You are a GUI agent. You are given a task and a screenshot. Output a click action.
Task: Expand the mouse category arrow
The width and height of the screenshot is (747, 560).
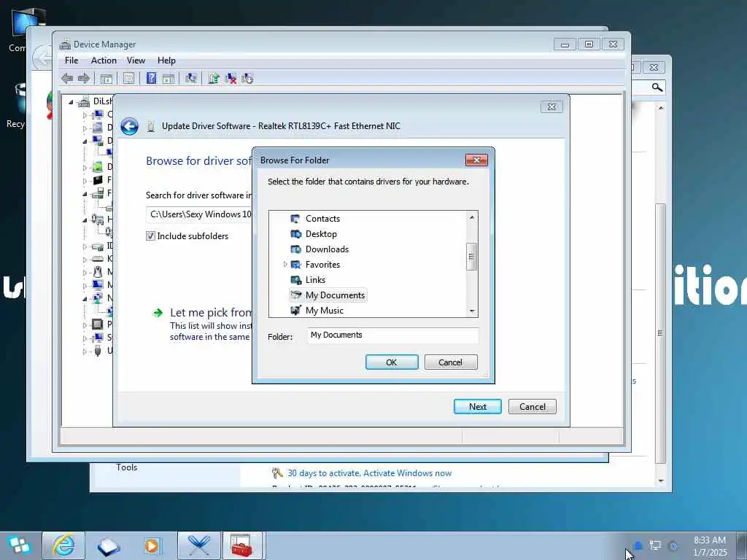click(85, 273)
